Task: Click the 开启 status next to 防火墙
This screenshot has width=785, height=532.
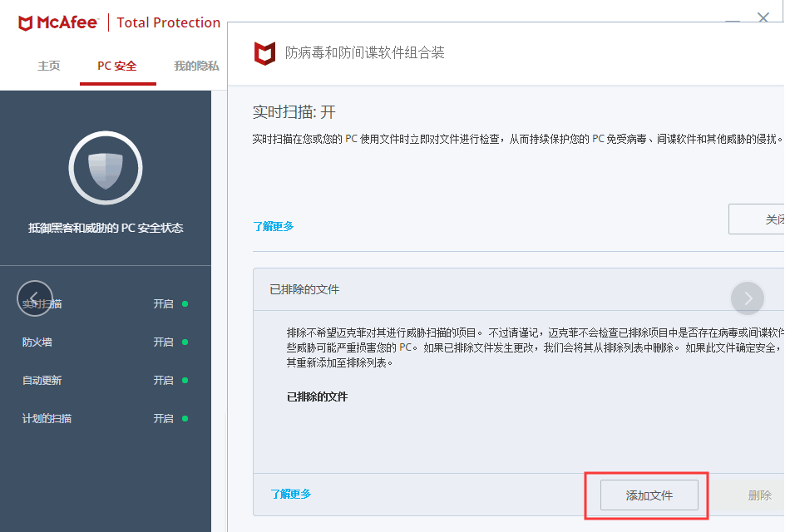Action: coord(163,342)
